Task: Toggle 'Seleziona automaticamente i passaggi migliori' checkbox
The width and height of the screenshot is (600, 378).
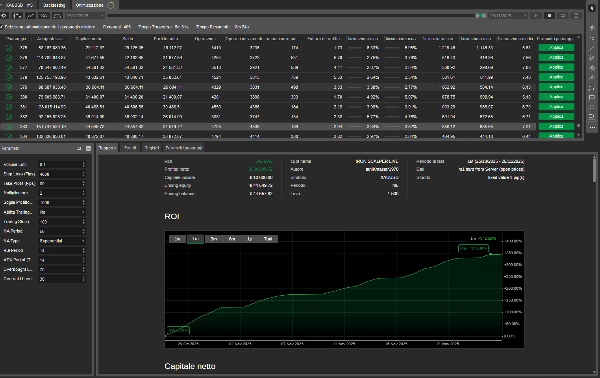Action: (2, 27)
